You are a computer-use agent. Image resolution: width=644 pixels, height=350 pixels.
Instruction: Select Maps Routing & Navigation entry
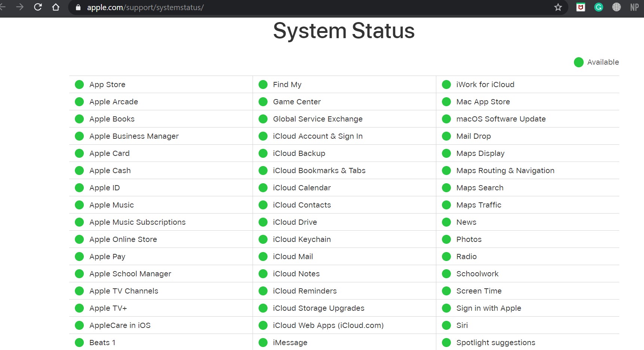506,171
